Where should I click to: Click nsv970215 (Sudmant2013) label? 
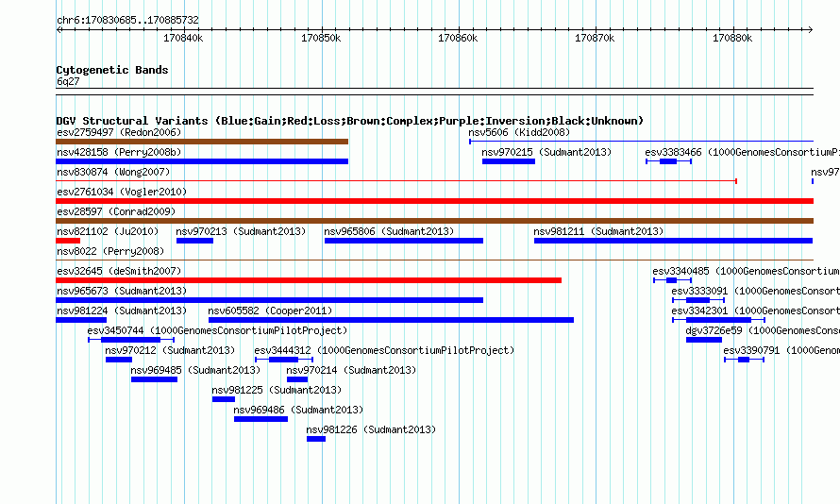(546, 152)
